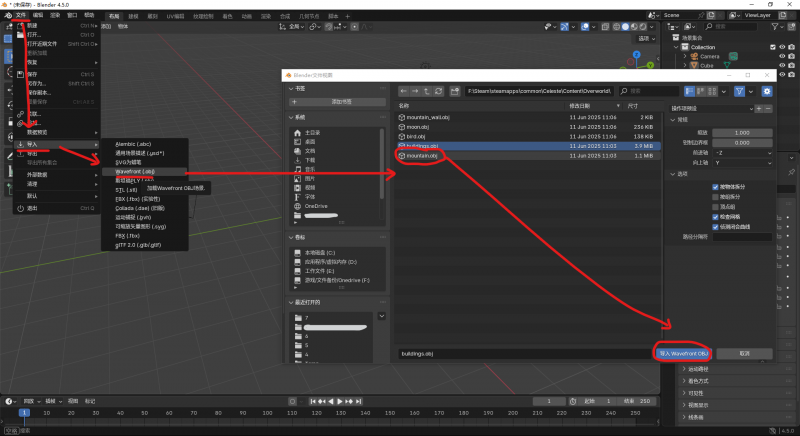Select wireframe viewport shading
The width and height of the screenshot is (800, 436).
[x=616, y=27]
